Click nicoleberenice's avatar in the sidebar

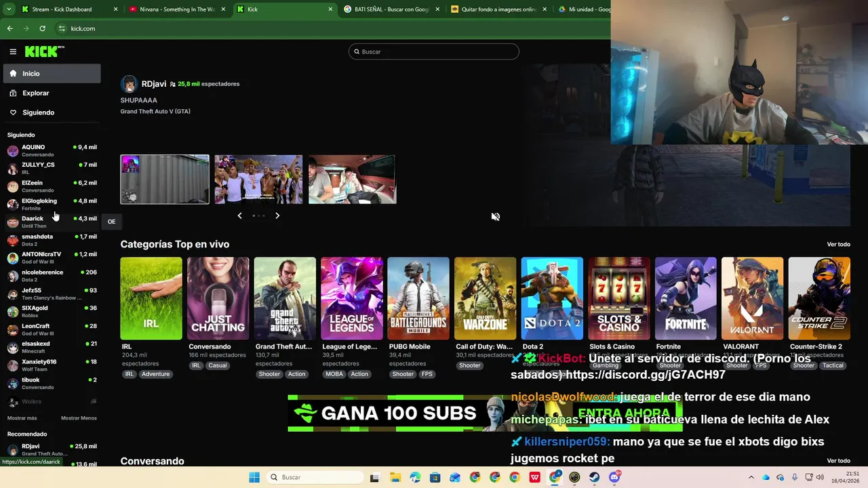click(13, 276)
